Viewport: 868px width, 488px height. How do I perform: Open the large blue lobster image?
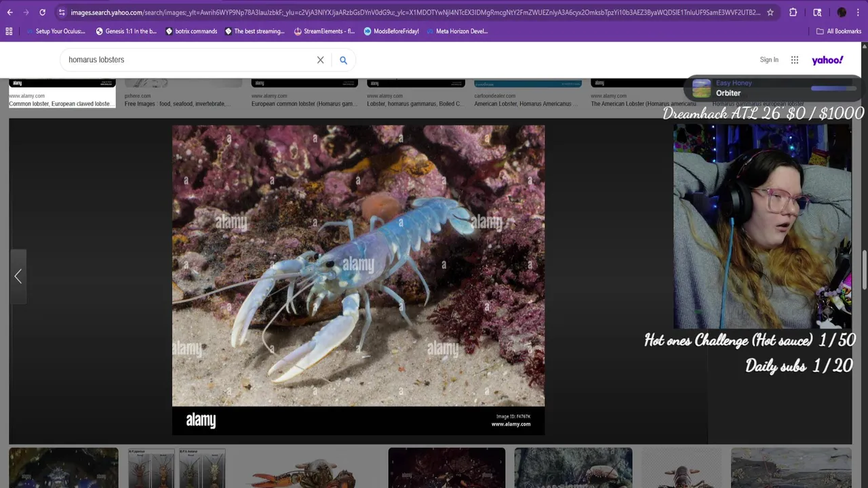pyautogui.click(x=358, y=279)
